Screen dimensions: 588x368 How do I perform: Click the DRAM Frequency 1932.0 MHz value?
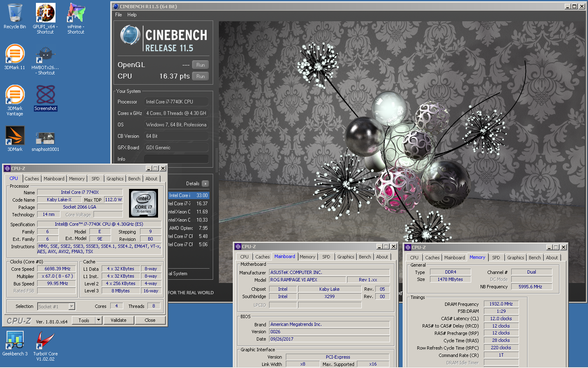click(x=501, y=304)
